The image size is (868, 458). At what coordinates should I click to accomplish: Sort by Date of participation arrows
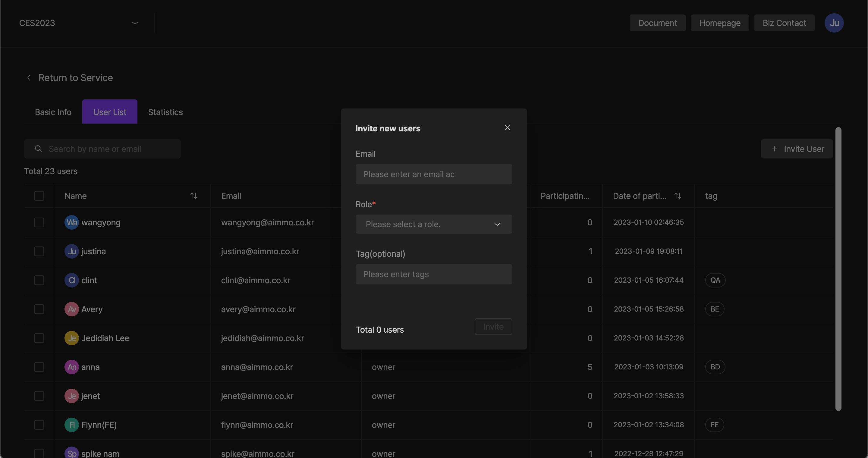tap(678, 196)
